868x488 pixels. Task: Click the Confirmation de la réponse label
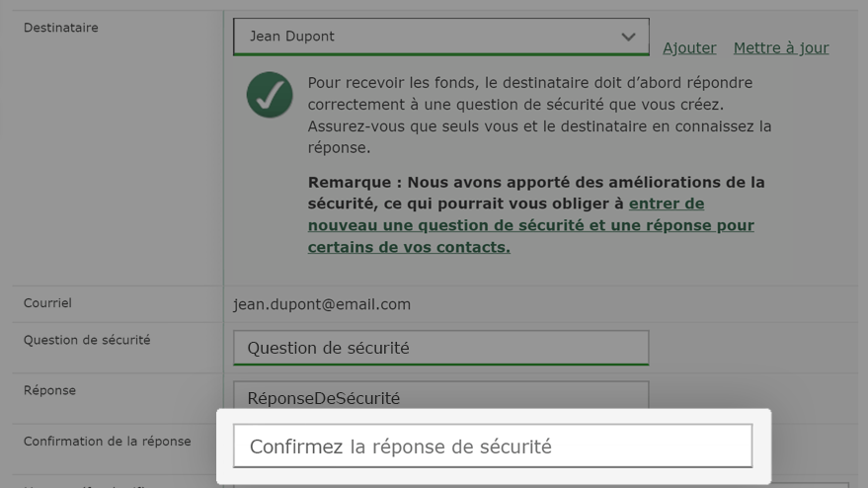pyautogui.click(x=107, y=442)
